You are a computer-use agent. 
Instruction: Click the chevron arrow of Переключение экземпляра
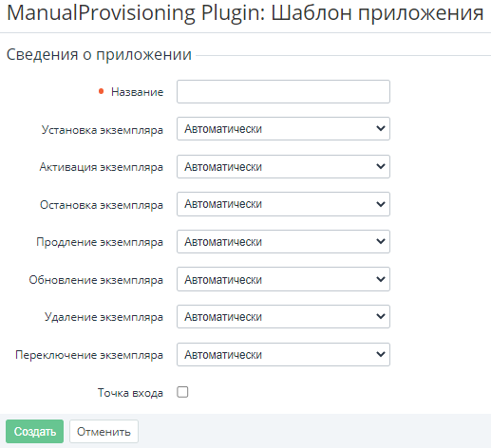(x=381, y=354)
